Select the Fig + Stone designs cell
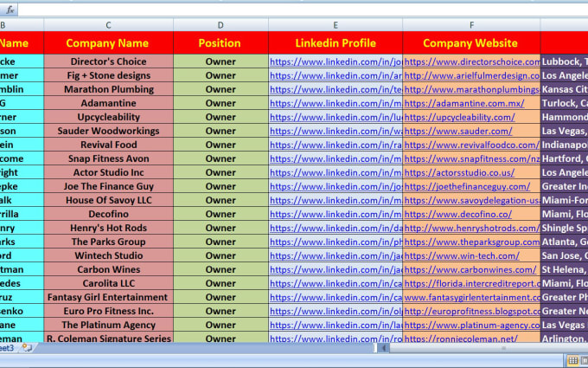Screen dimensions: 588x368 [108, 75]
